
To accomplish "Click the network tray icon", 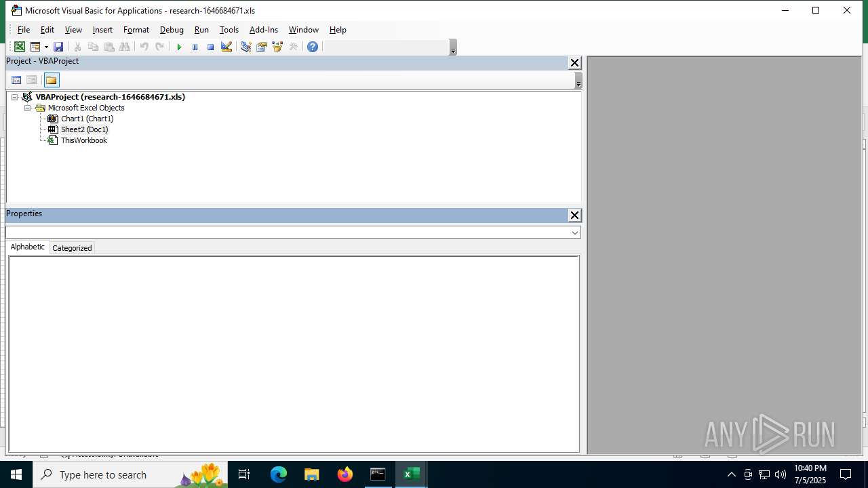I will (764, 474).
